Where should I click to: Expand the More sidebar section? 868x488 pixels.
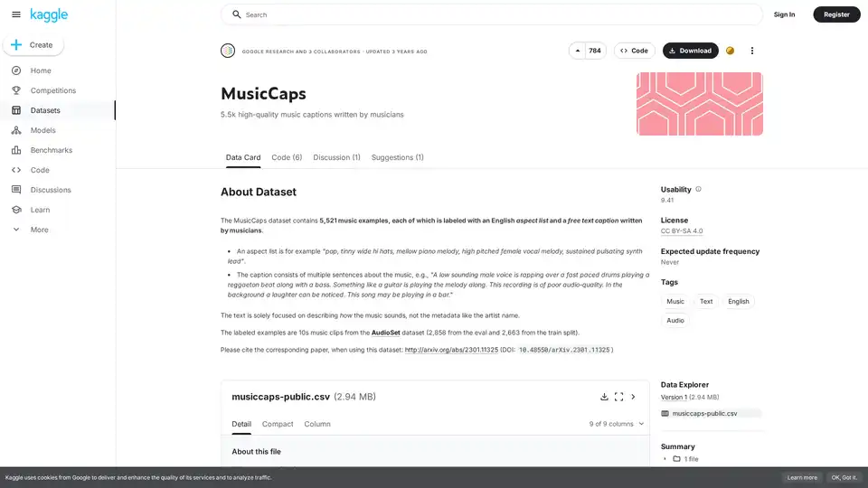click(16, 230)
